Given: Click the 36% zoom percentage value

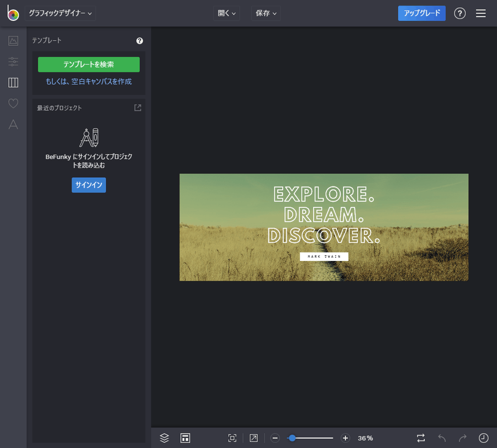Looking at the screenshot, I should [365, 438].
